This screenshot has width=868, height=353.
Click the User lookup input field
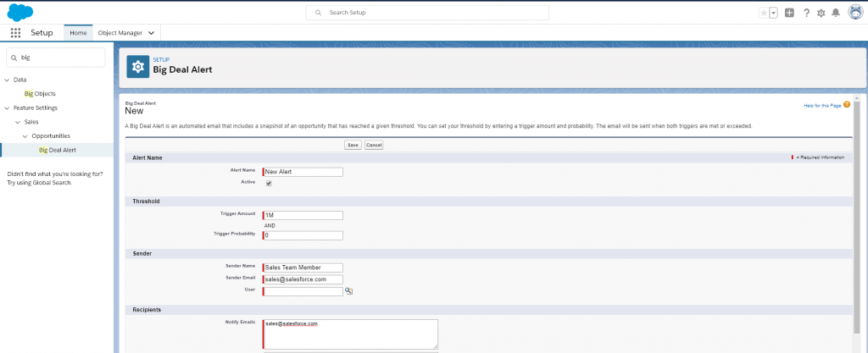click(303, 291)
